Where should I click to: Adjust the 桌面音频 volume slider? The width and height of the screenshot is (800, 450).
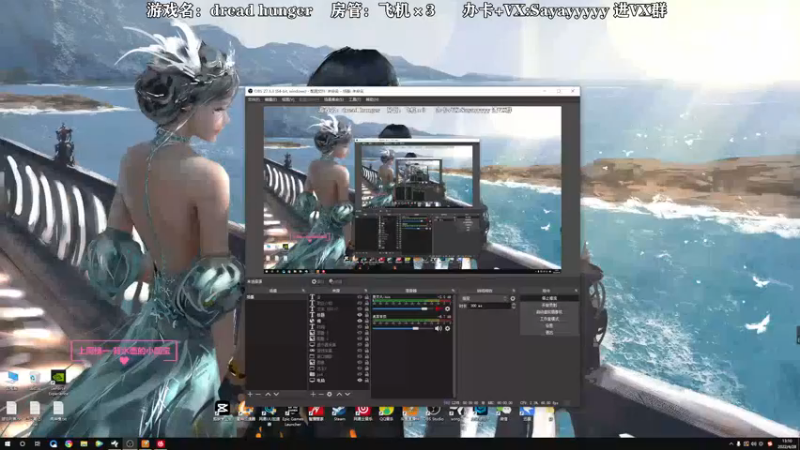(403, 329)
